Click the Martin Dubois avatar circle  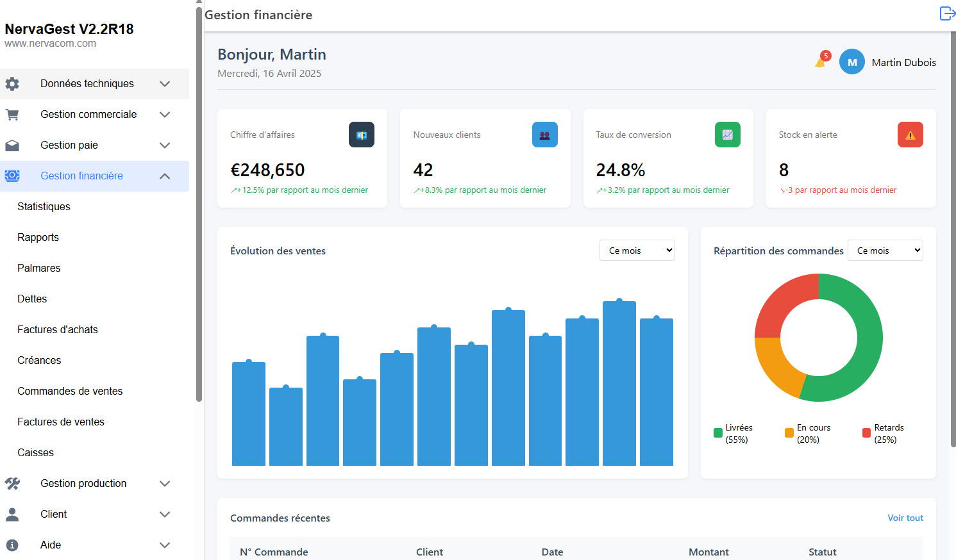851,62
